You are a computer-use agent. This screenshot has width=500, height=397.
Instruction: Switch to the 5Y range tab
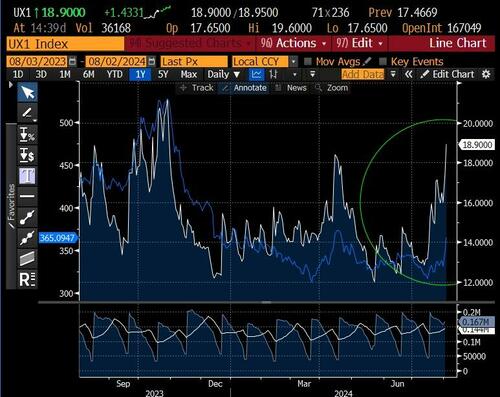[163, 74]
